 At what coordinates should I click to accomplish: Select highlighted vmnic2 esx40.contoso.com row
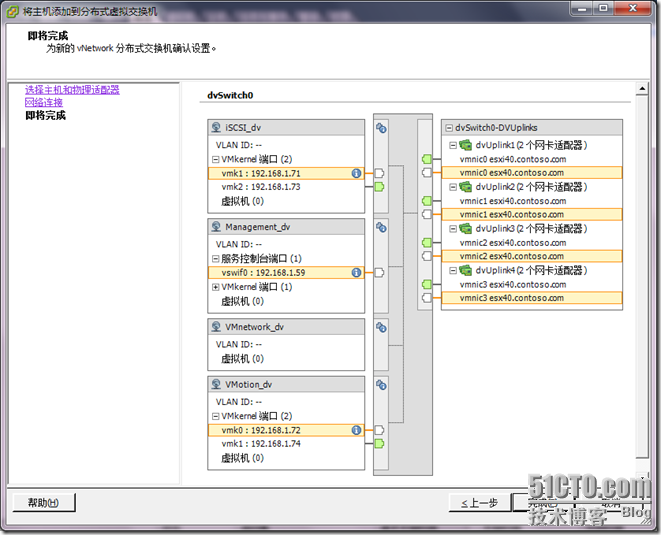(532, 256)
